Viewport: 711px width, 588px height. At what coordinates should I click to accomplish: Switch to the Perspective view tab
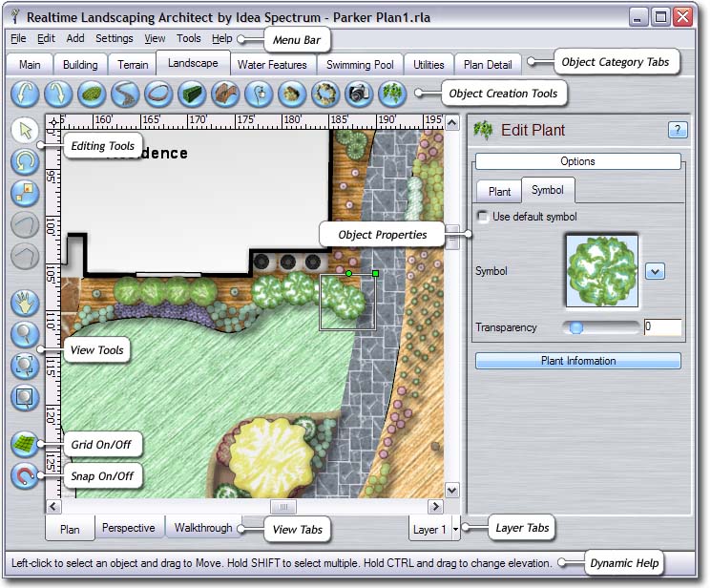click(x=128, y=528)
